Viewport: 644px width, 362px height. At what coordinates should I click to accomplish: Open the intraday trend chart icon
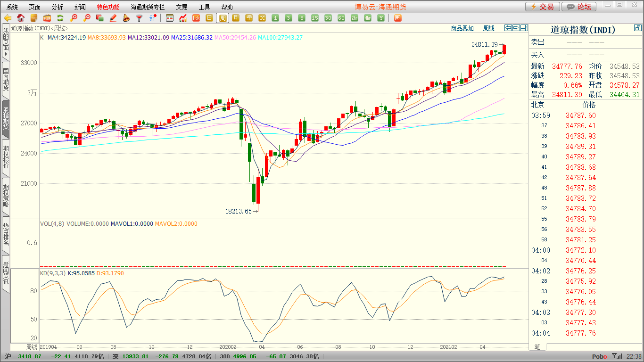point(183,18)
